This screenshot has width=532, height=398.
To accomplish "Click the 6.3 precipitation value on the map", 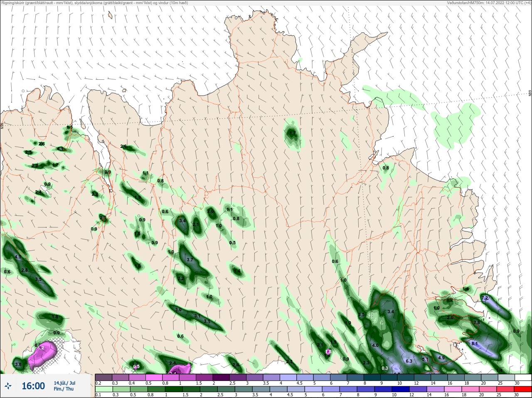I will coord(409,361).
